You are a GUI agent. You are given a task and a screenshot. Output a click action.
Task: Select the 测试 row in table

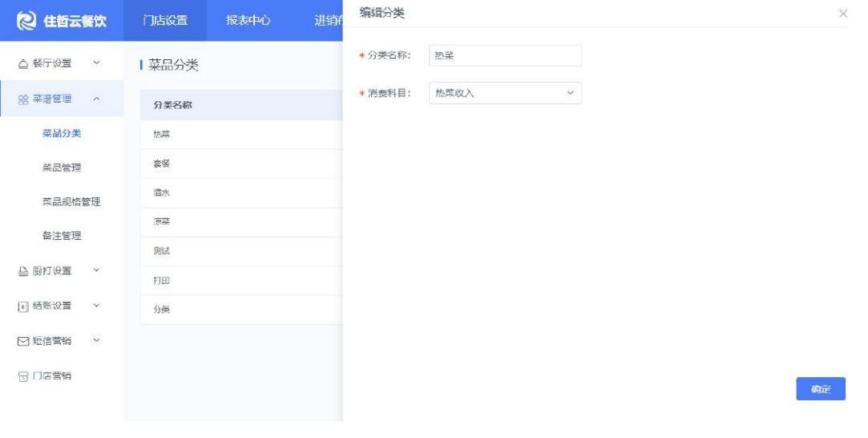(x=241, y=251)
